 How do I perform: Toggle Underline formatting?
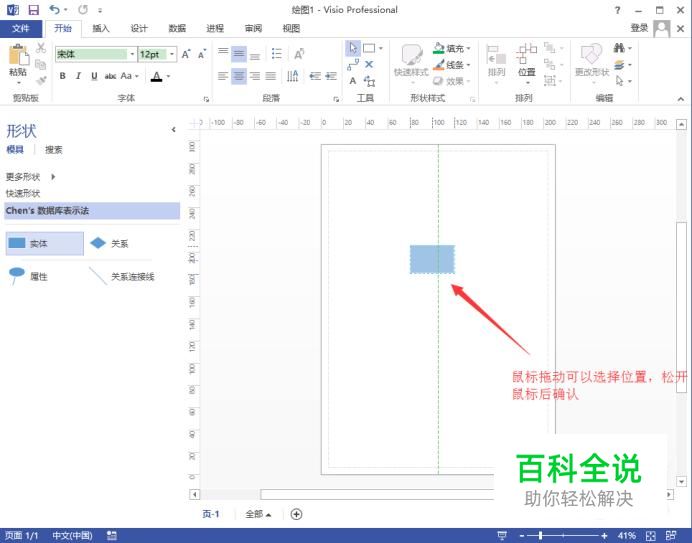(94, 76)
